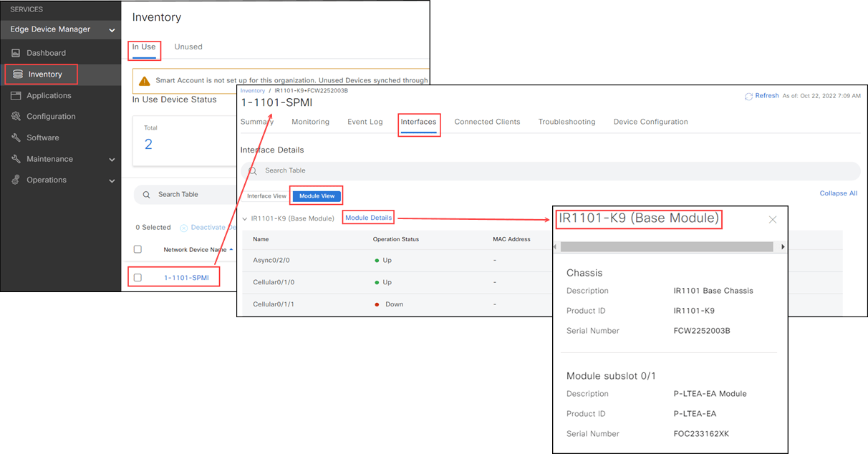This screenshot has width=868, height=454.
Task: Click green status dot for Async0/2/0
Action: tap(377, 261)
